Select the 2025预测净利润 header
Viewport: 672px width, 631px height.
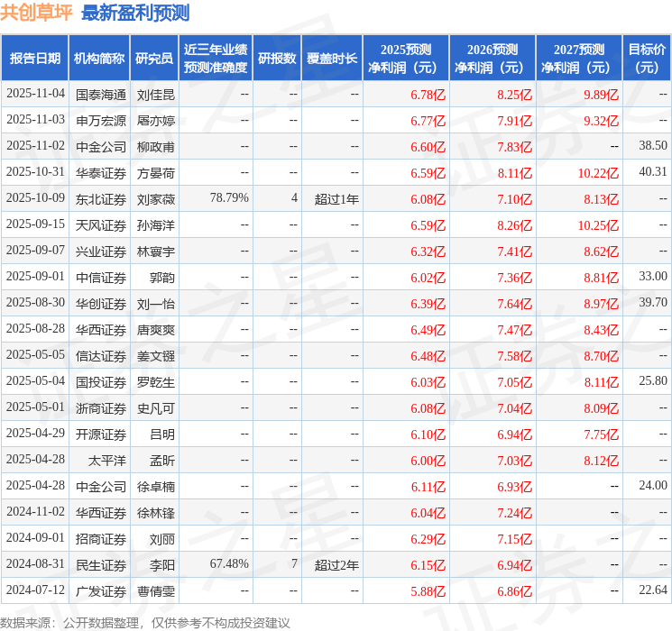(406, 59)
